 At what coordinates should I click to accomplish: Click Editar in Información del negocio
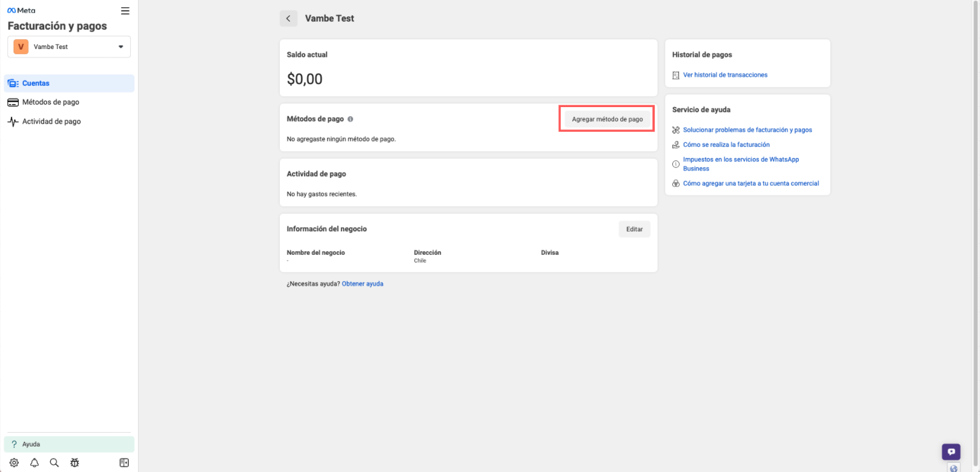coord(634,229)
